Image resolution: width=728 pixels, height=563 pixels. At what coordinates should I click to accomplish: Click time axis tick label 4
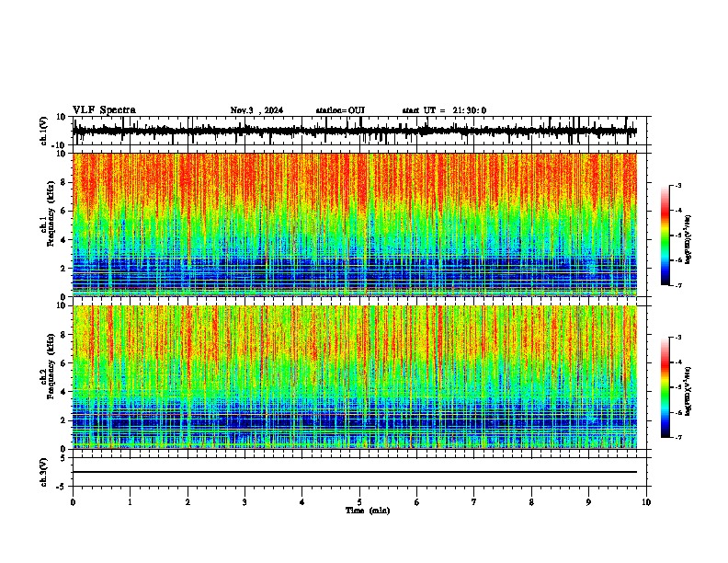pyautogui.click(x=302, y=502)
